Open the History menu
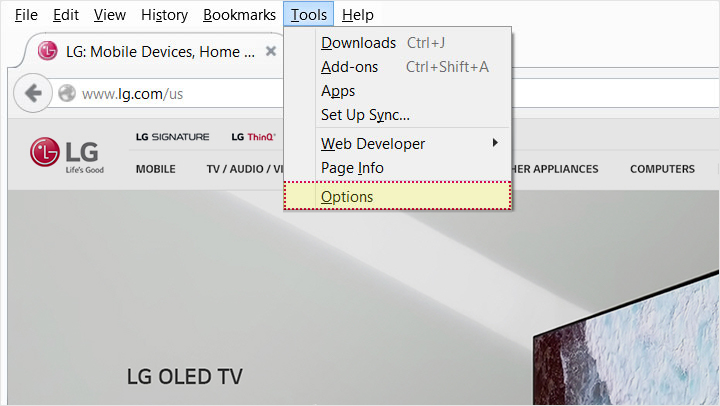This screenshot has width=720, height=406. coord(164,15)
